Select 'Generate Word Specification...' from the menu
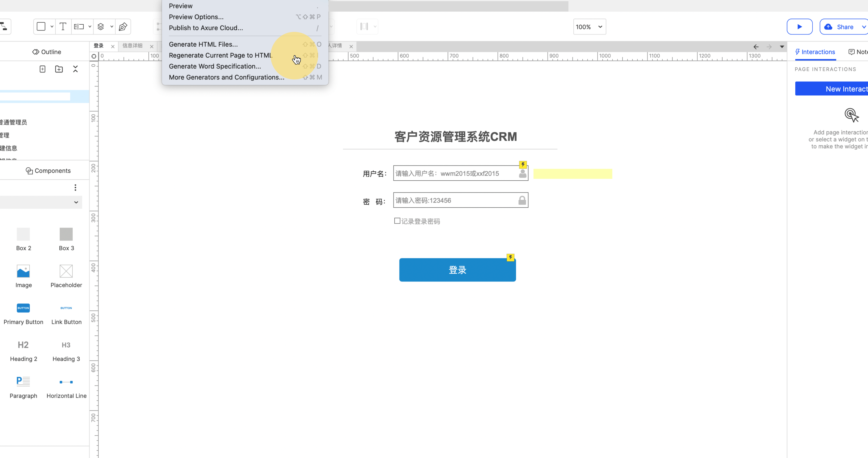The image size is (868, 458). coord(215,66)
